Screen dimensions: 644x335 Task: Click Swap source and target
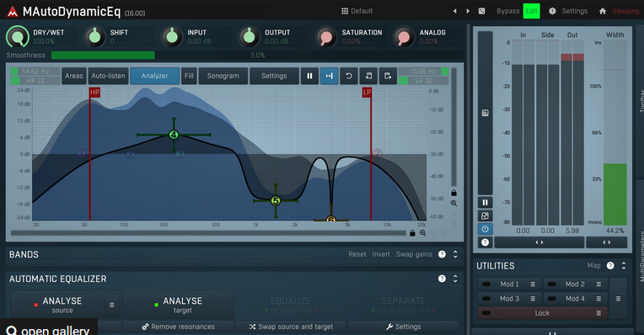pyautogui.click(x=291, y=327)
